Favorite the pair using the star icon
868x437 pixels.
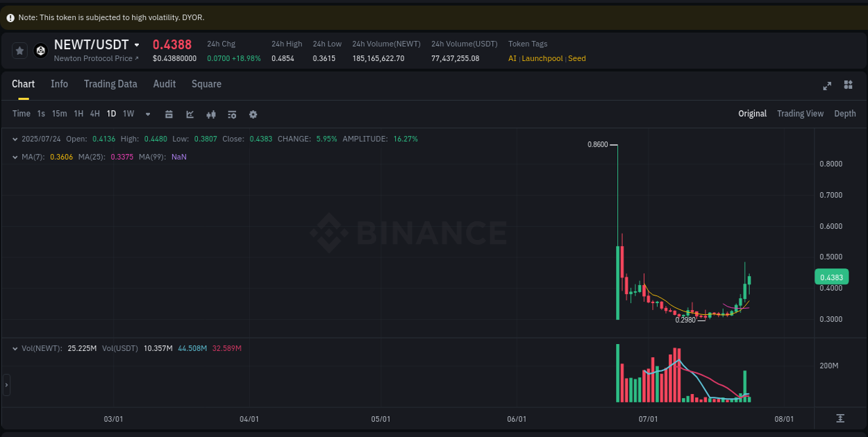point(19,50)
